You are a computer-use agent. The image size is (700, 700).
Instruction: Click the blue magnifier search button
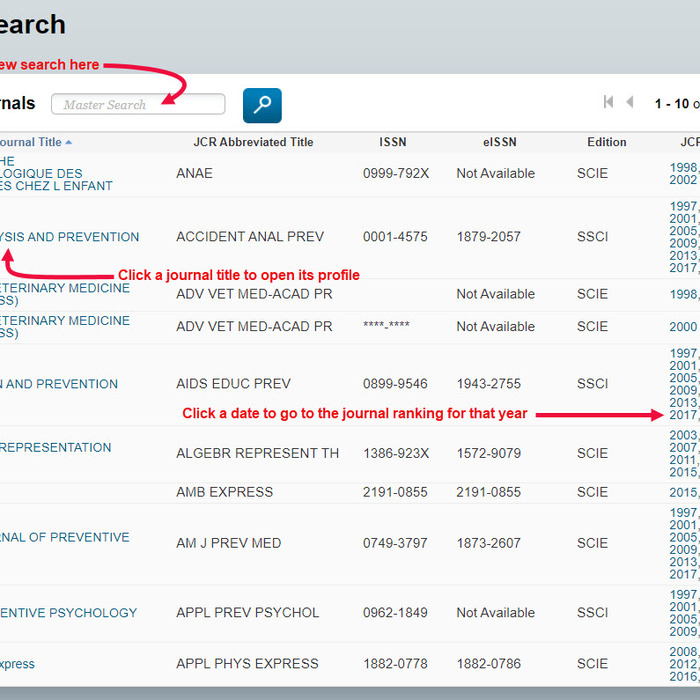point(262,105)
